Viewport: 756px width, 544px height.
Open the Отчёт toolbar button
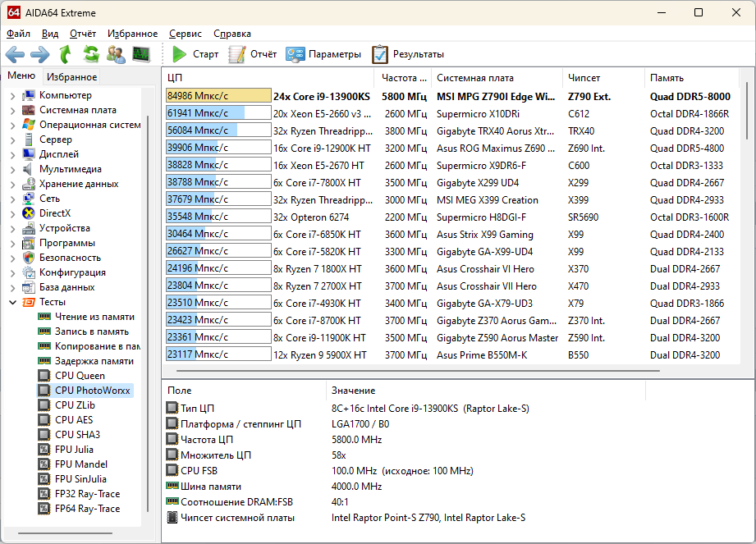253,54
